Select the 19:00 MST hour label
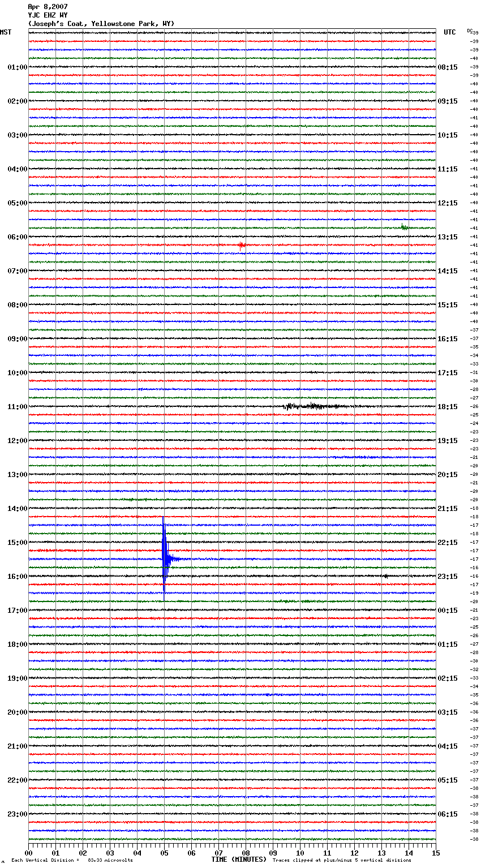481x868 pixels. click(18, 678)
